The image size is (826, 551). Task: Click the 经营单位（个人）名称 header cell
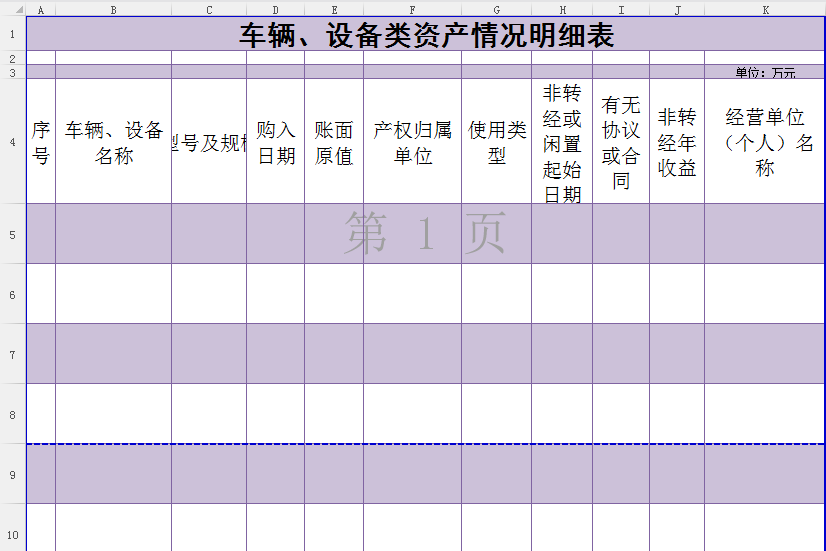tap(765, 142)
